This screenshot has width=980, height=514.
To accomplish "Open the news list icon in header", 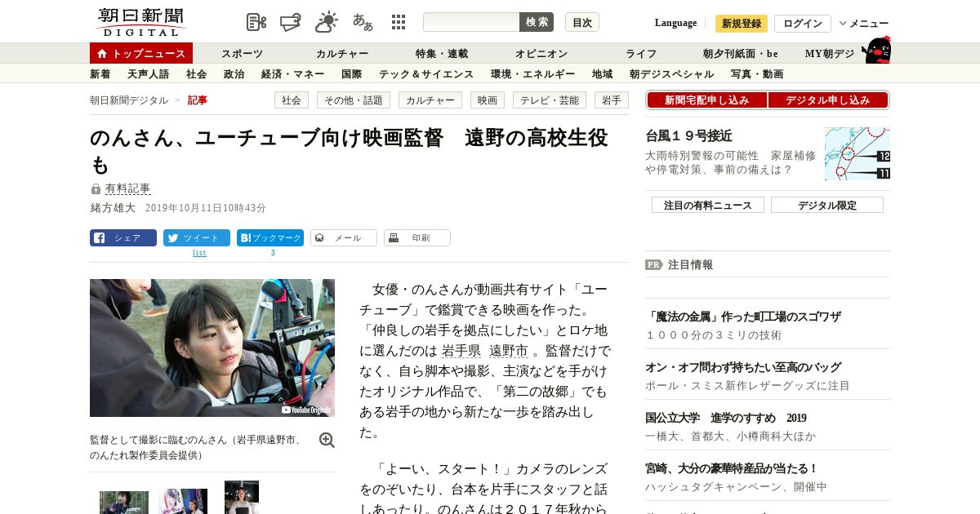I will 256,22.
